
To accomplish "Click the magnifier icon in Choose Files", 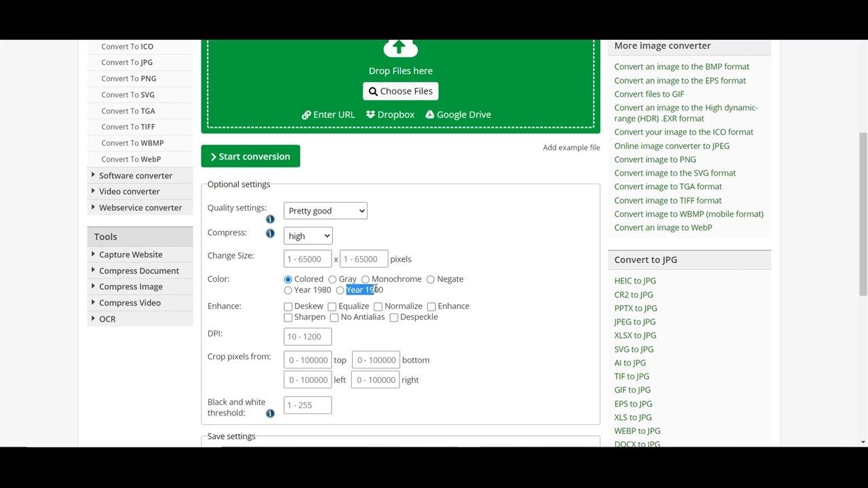I will pyautogui.click(x=373, y=91).
